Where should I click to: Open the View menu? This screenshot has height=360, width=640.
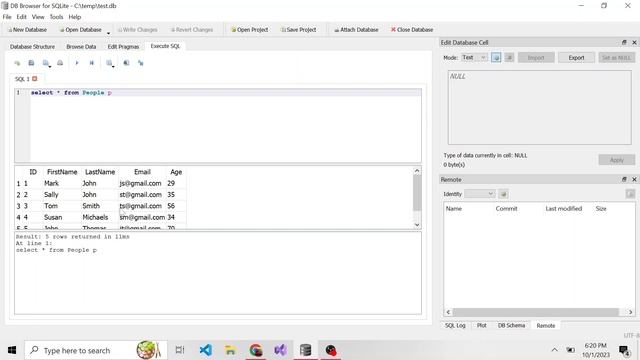[x=38, y=17]
